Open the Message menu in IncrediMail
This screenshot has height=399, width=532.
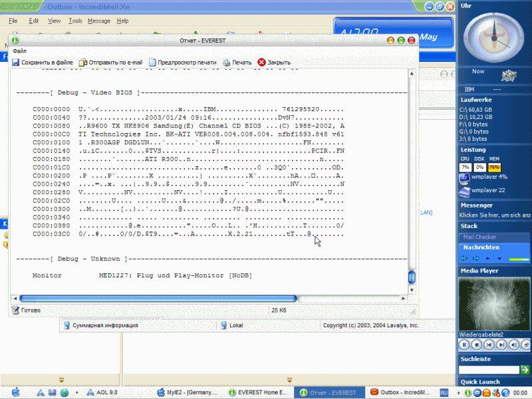click(99, 21)
